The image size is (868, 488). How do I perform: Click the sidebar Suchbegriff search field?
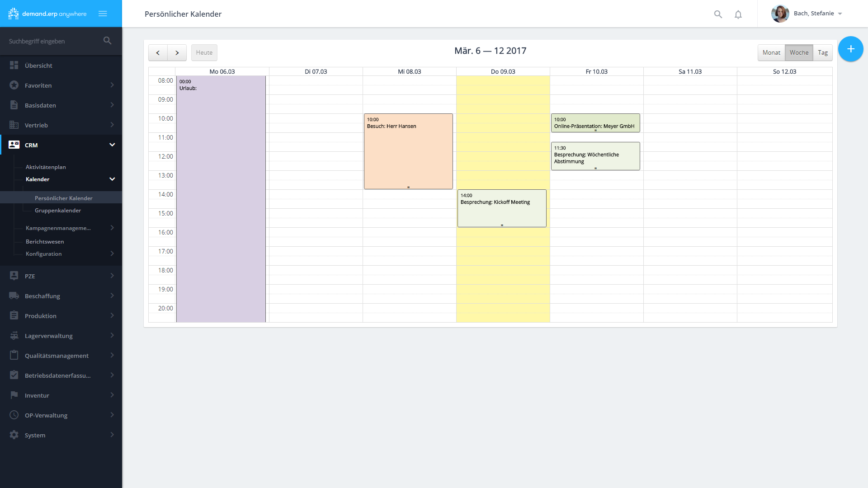(52, 41)
